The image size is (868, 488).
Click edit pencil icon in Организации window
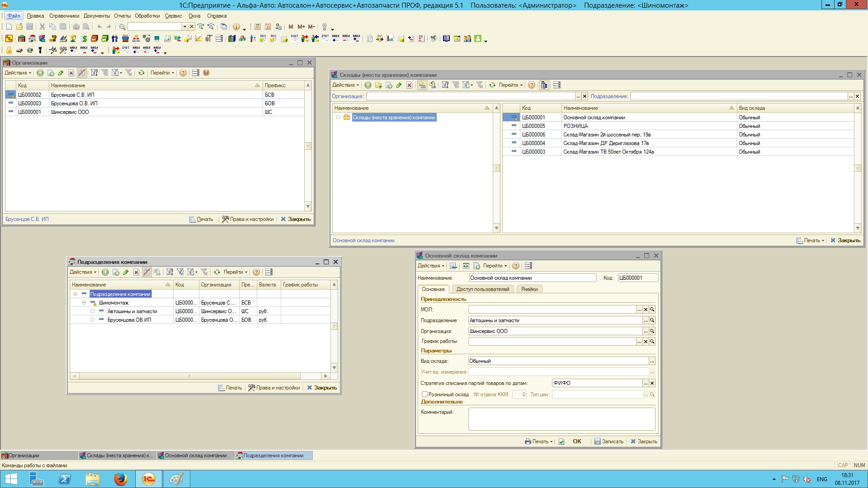click(x=61, y=73)
